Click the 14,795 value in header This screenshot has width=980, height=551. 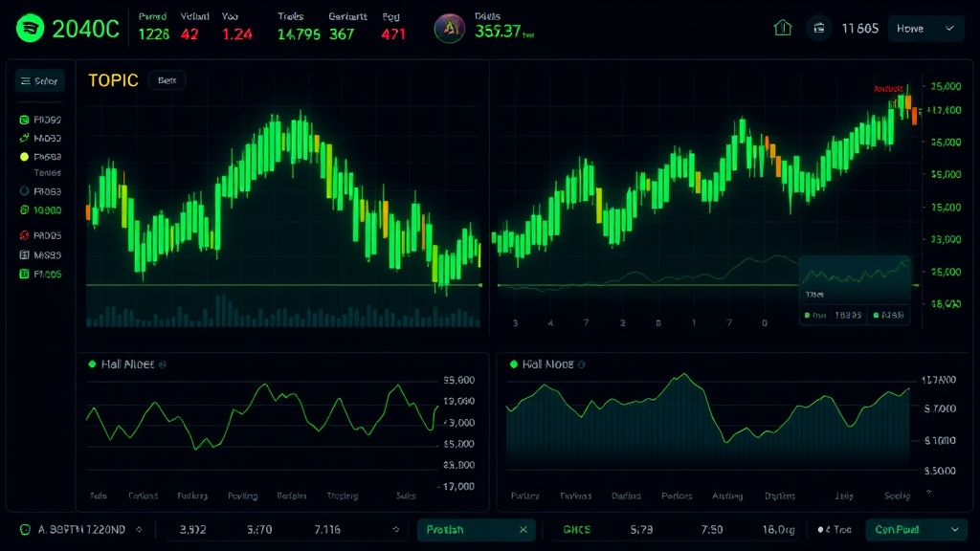(x=299, y=34)
